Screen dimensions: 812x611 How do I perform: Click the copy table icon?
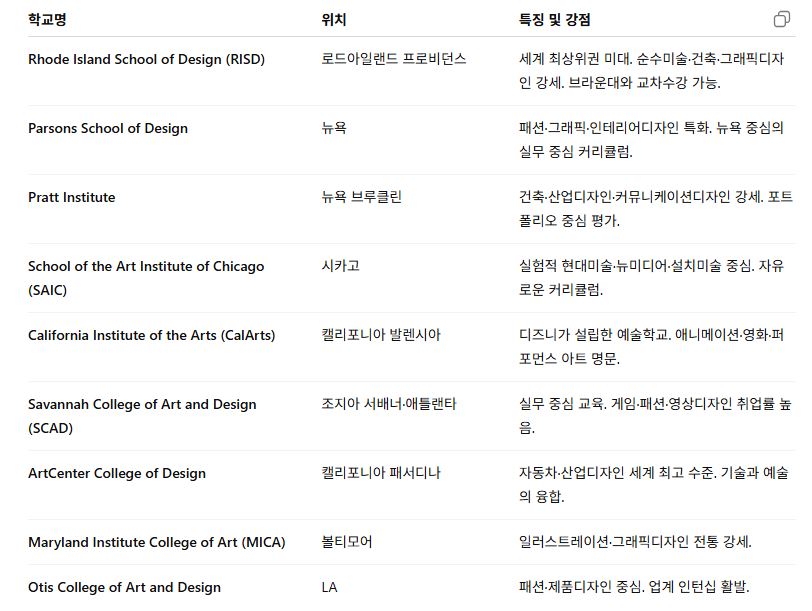tap(781, 19)
